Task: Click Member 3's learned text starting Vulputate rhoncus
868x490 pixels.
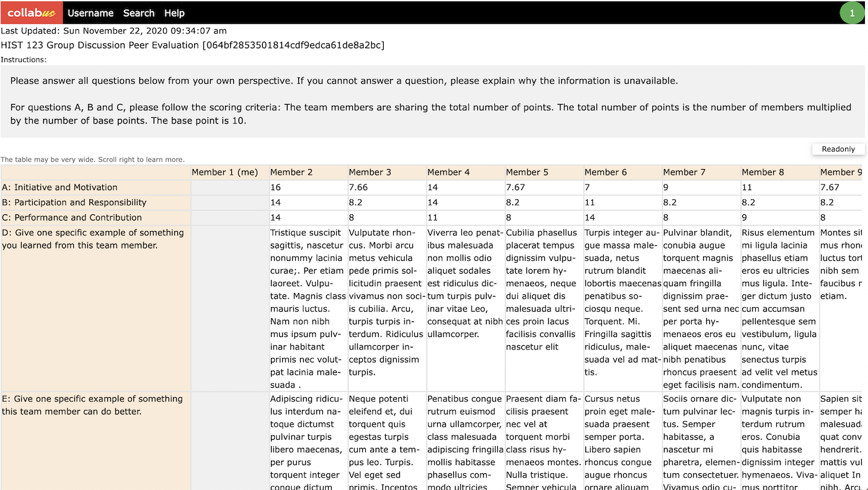Action: tap(387, 308)
